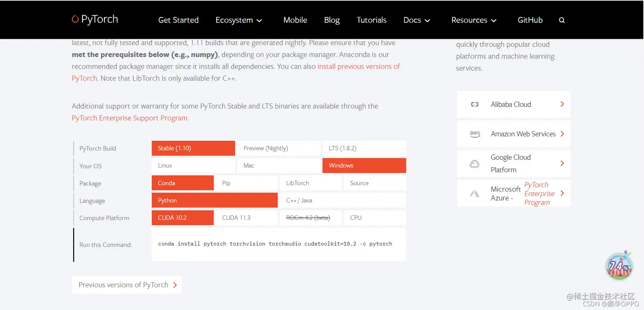Select the C++ / Java language option
This screenshot has width=644, height=310.
pyautogui.click(x=343, y=200)
